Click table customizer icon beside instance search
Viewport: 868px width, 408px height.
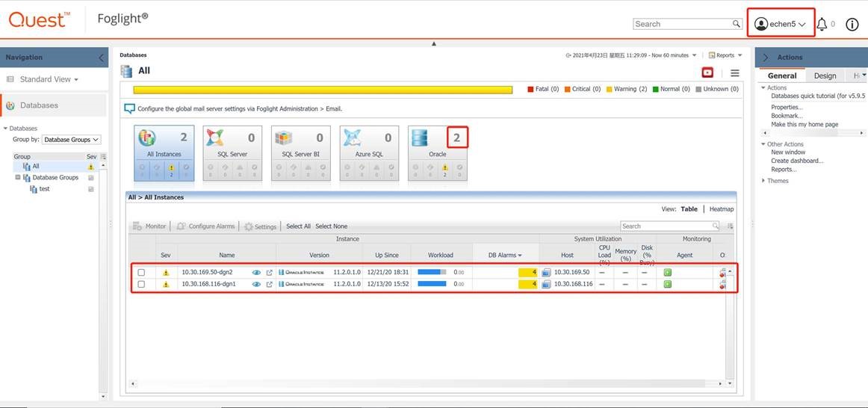coord(730,226)
